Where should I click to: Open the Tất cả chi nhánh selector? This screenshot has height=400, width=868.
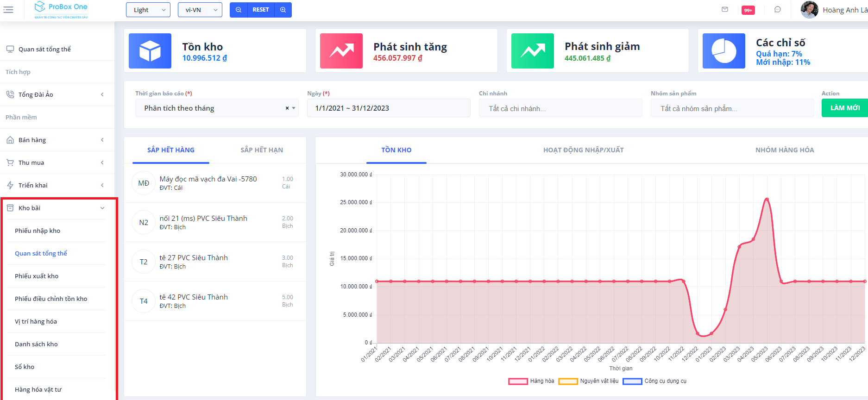pos(560,108)
